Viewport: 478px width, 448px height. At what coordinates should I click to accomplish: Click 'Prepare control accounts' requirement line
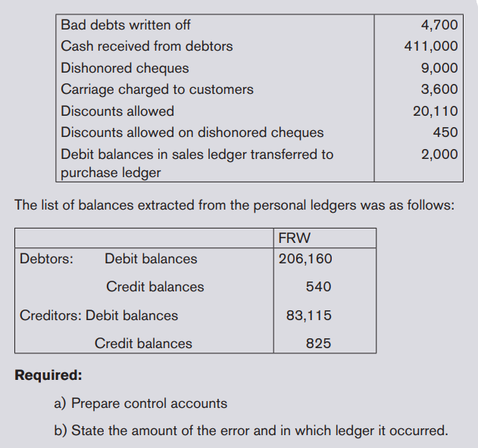[141, 403]
